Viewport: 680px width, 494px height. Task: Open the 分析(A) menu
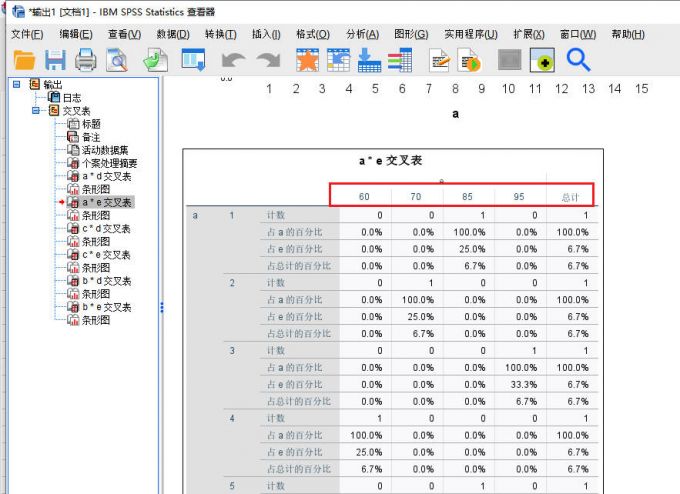point(363,34)
